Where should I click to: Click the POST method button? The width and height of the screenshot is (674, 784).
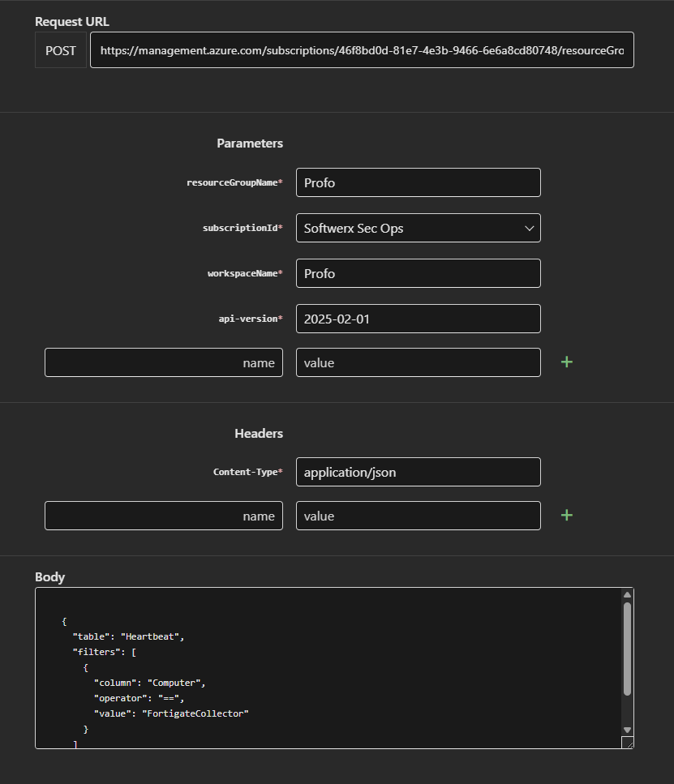point(61,50)
